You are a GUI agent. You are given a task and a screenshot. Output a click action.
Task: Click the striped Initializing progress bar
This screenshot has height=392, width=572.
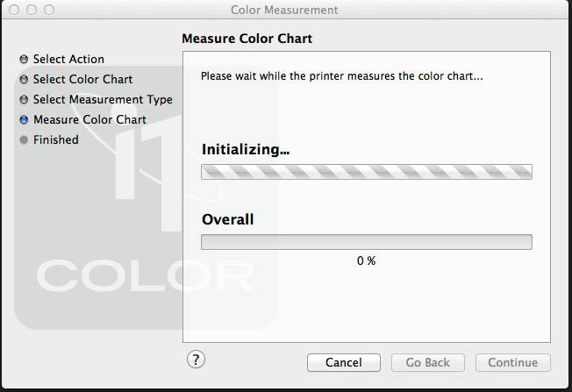(366, 172)
